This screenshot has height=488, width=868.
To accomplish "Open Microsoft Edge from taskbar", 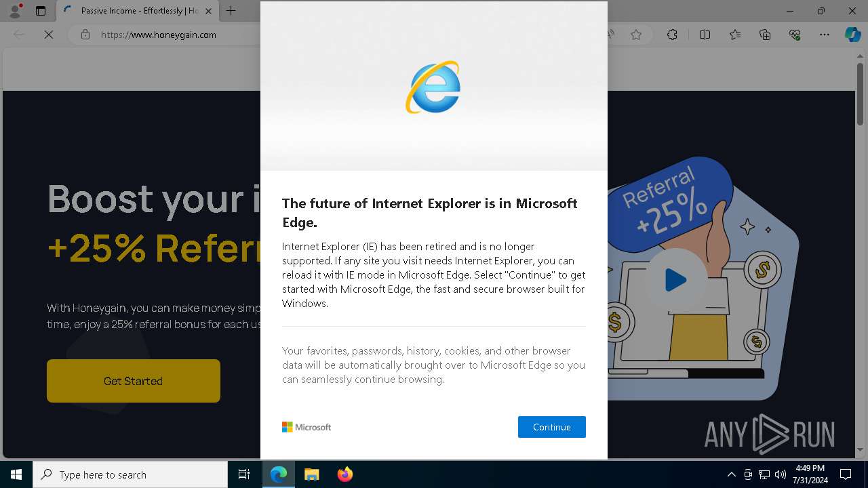I will [279, 474].
